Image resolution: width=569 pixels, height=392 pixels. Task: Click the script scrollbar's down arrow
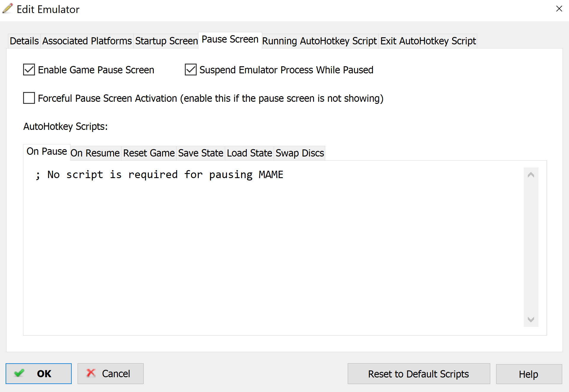point(531,320)
